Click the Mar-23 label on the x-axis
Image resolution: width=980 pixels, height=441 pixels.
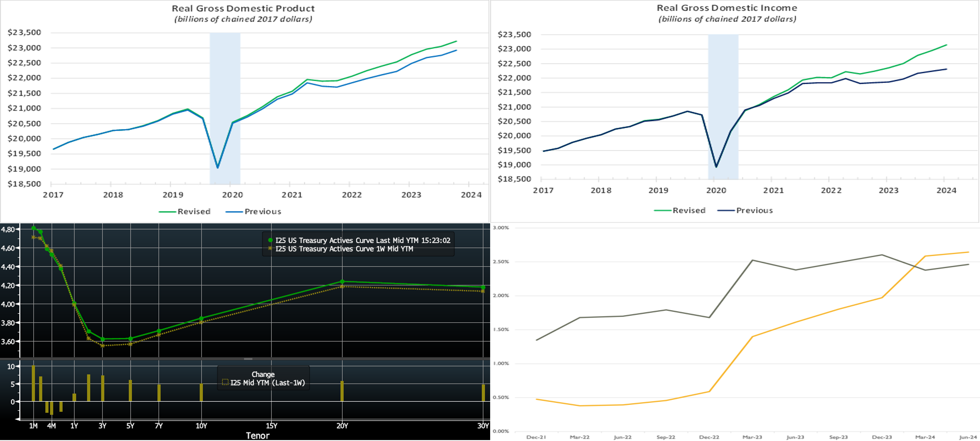tap(752, 437)
